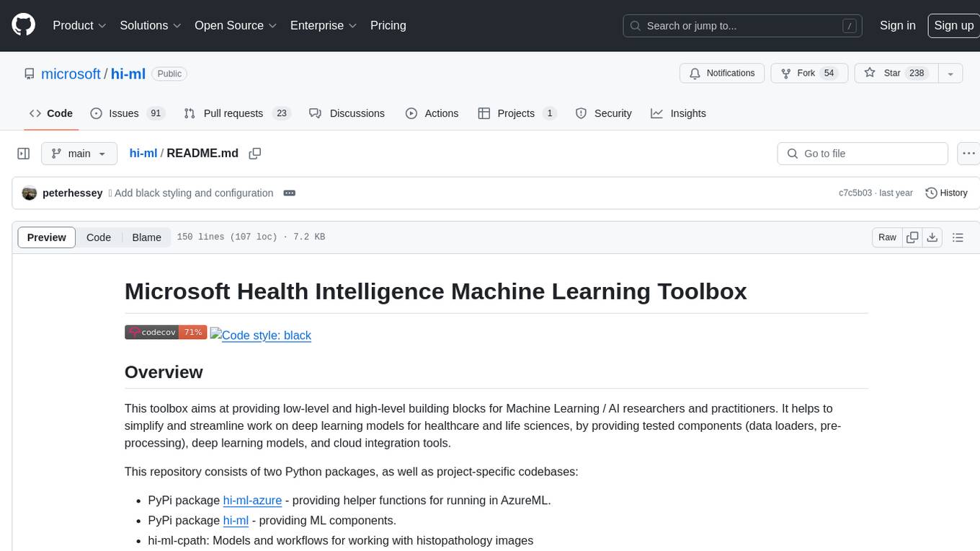Switch to Code view

99,237
